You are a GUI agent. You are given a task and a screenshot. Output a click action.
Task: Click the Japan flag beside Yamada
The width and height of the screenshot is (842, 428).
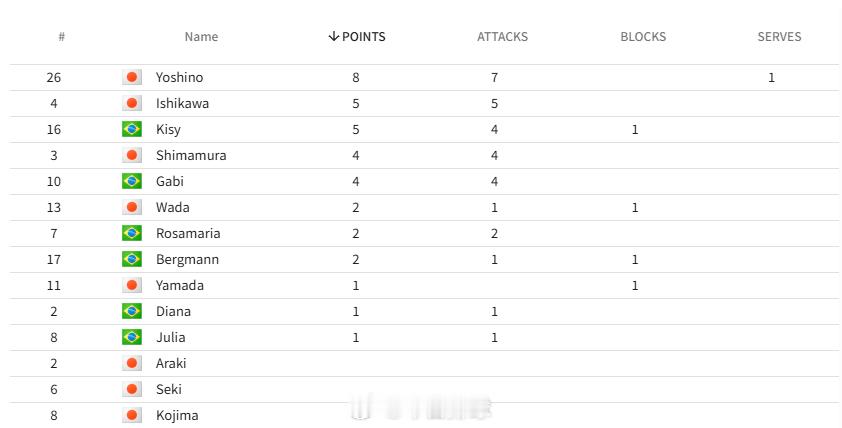pos(132,285)
